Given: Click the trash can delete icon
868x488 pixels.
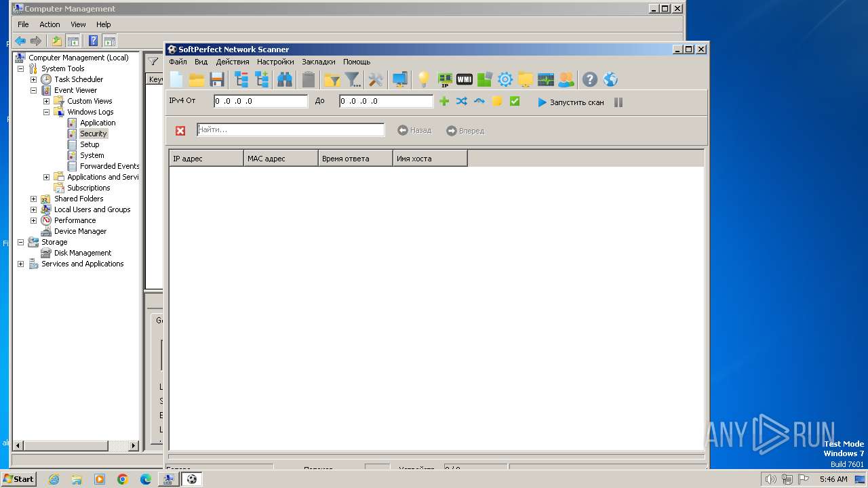Looking at the screenshot, I should click(x=309, y=80).
